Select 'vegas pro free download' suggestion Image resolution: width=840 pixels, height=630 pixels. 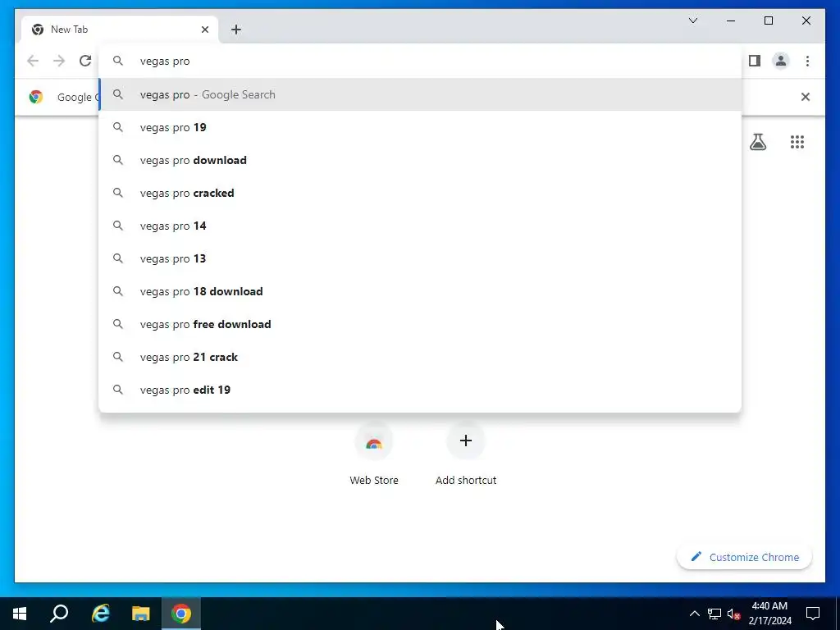click(420, 324)
